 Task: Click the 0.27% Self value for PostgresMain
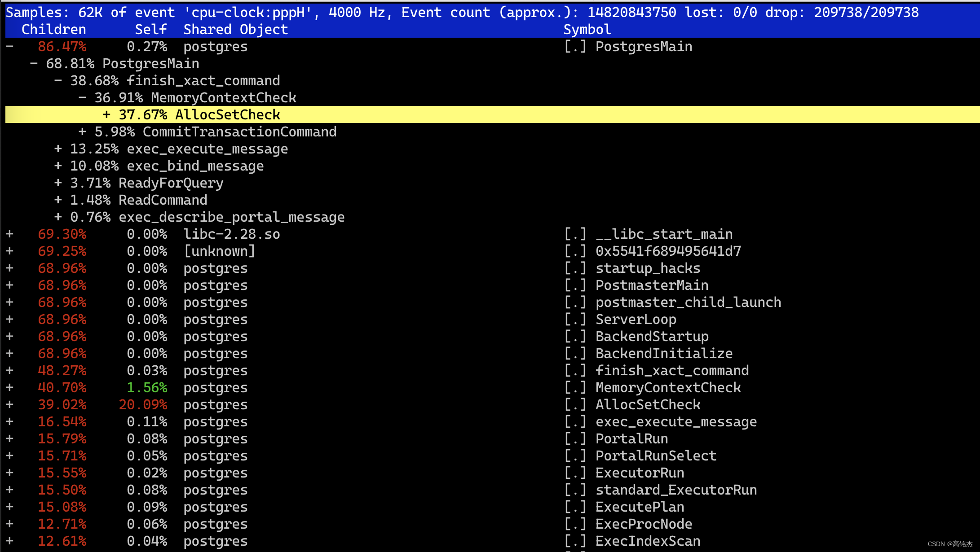[x=147, y=47]
